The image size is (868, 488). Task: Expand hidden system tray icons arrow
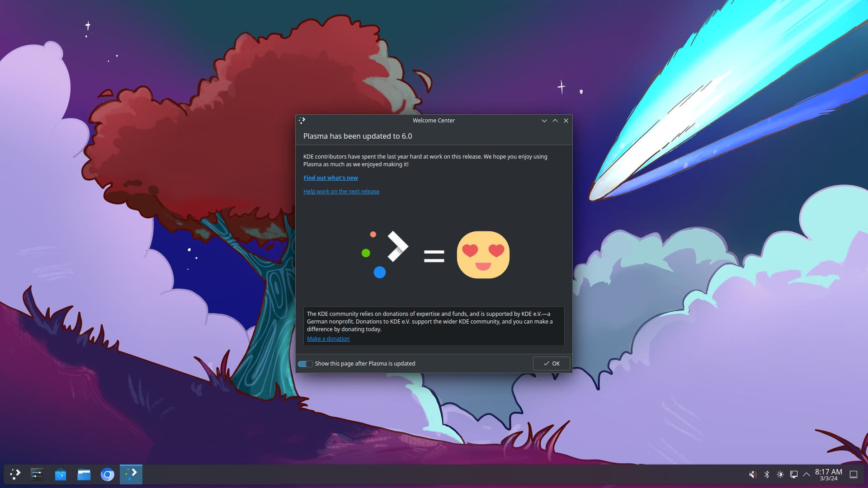(x=807, y=474)
